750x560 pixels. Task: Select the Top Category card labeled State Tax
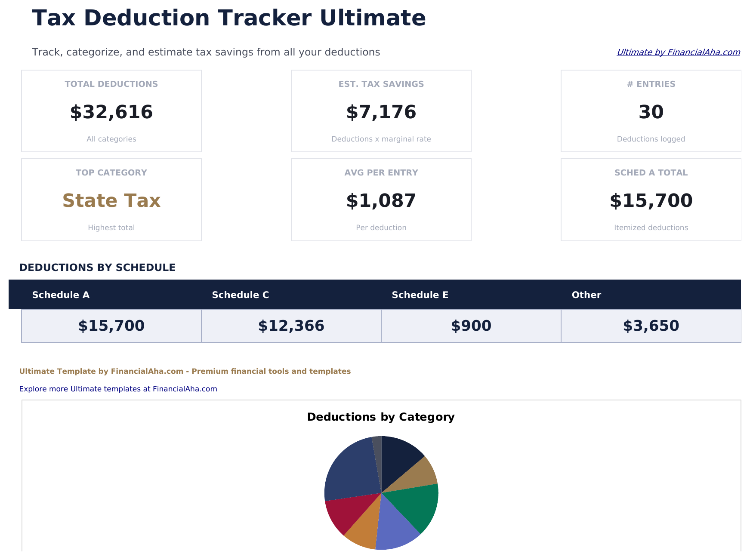(x=111, y=200)
